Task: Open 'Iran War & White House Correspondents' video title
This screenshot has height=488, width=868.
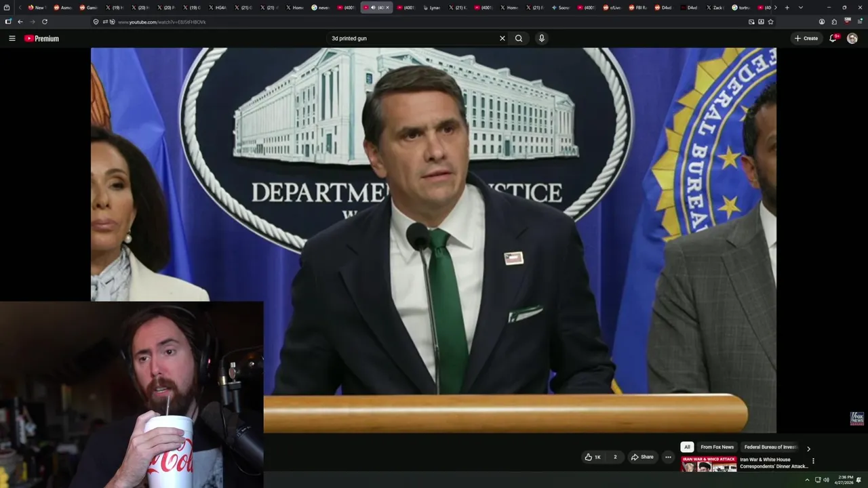Action: (x=774, y=463)
